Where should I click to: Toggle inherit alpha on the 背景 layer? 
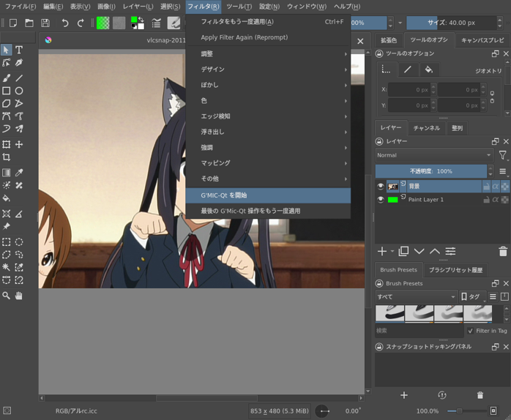click(496, 187)
